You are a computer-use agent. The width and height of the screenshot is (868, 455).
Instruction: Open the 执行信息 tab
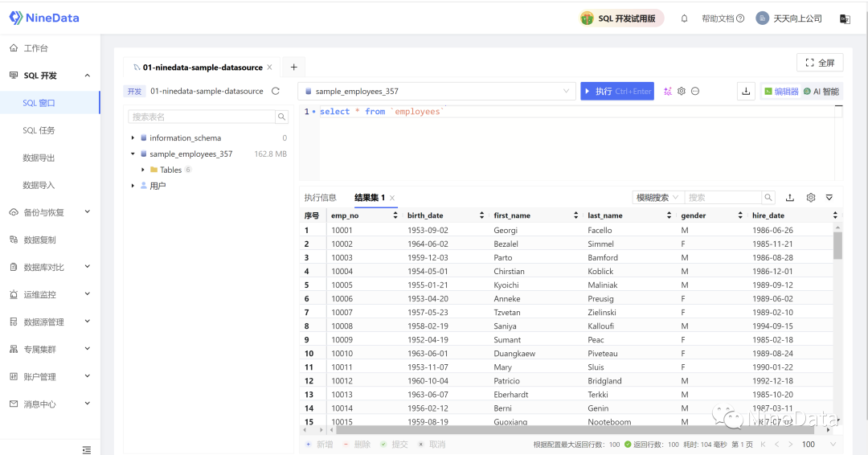(x=321, y=198)
